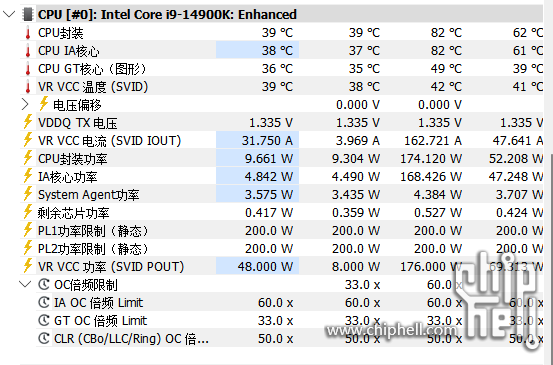Screen dimensions: 553x365
Task: Click lightning icon beside IA核心功率
Action: click(28, 176)
